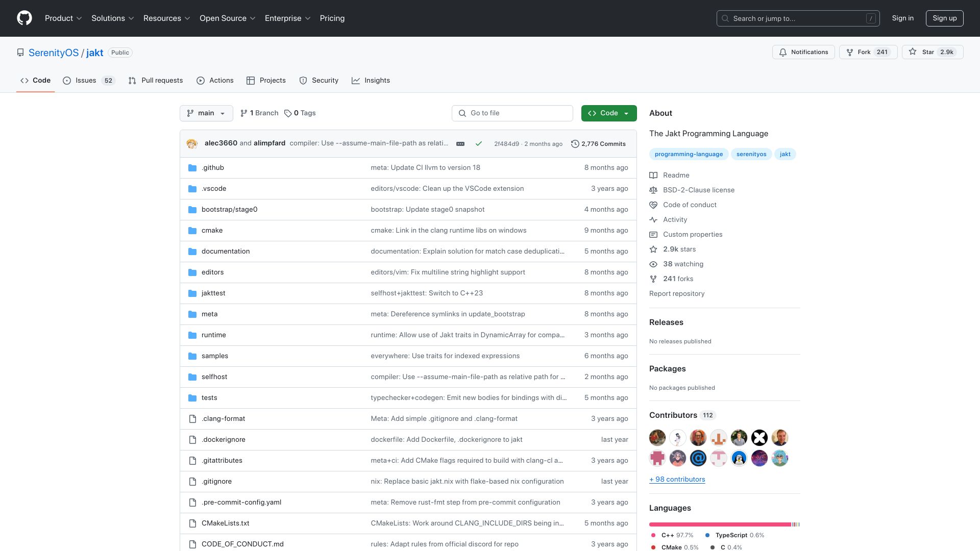Open the first contributor avatar
Screen dimensions: 980x551
[657, 438]
